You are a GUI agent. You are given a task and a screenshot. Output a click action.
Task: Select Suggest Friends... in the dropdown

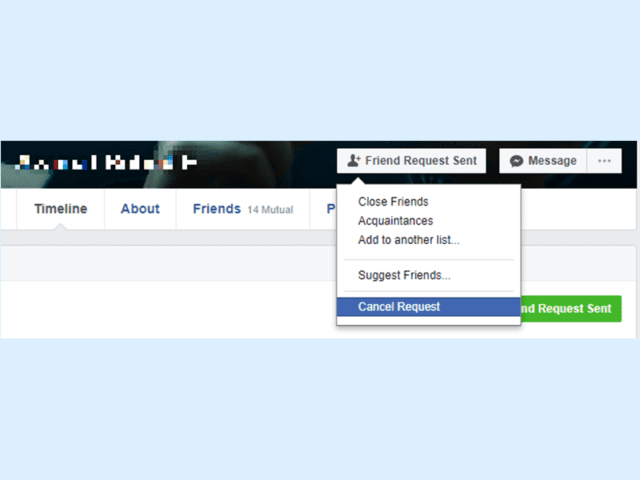pyautogui.click(x=404, y=275)
